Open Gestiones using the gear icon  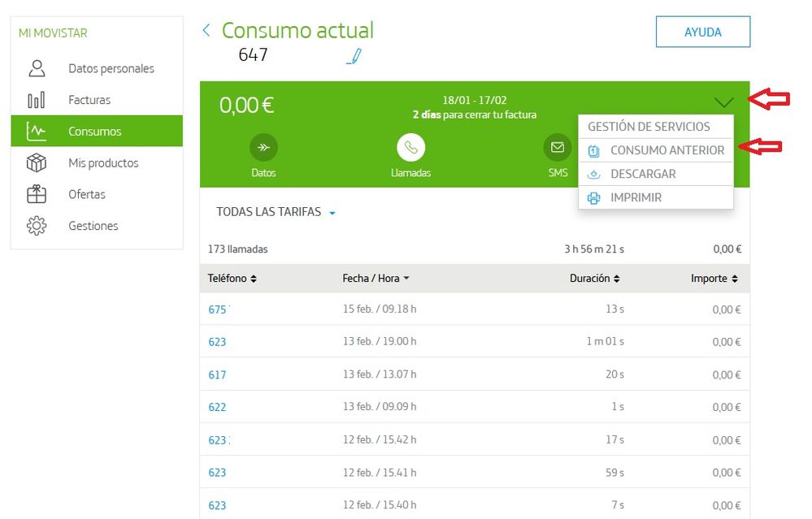[37, 226]
